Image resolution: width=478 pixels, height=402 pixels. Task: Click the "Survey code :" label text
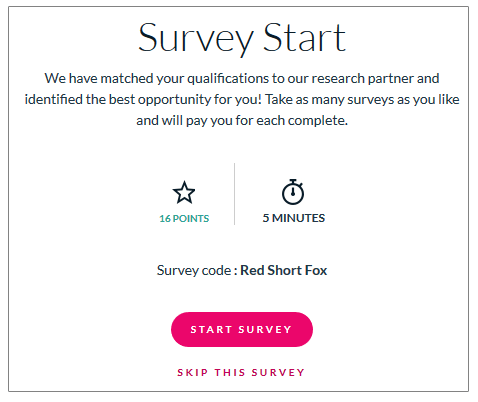(x=197, y=270)
